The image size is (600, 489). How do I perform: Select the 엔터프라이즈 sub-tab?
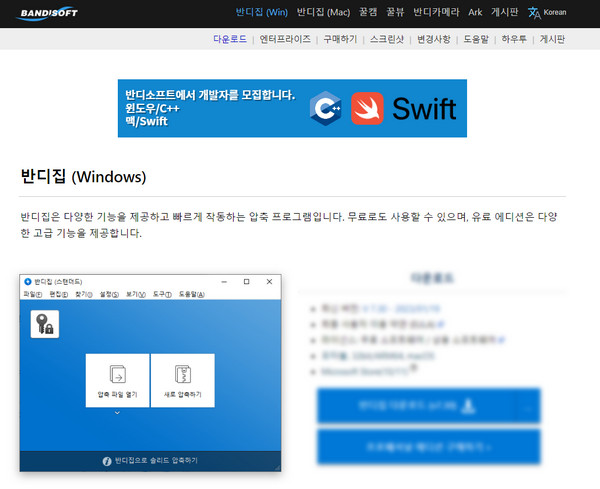[x=285, y=39]
